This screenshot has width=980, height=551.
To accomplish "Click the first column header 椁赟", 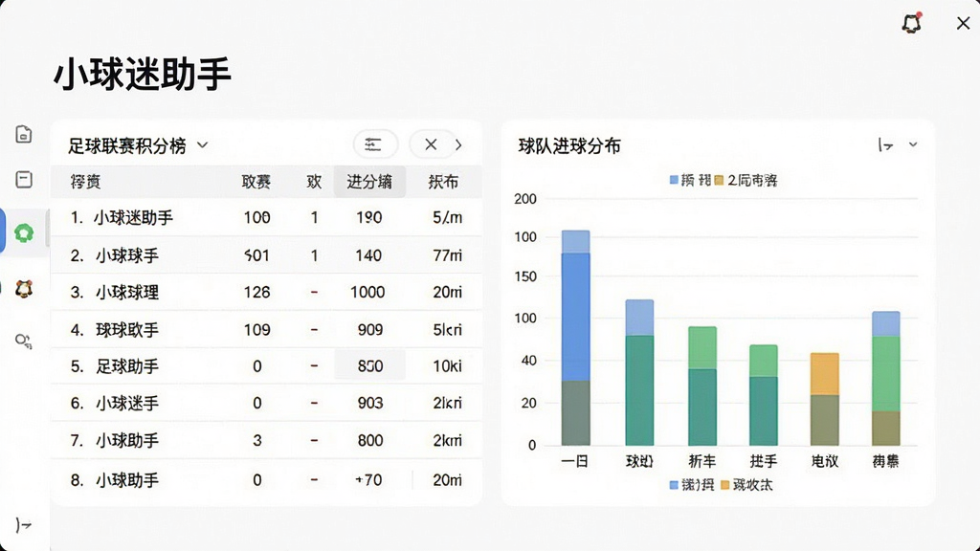I will (85, 182).
